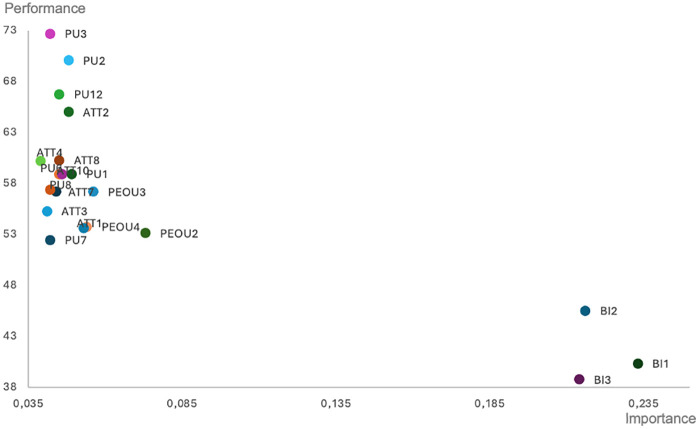The image size is (699, 429).
Task: Click the purple BI3 data point
Action: coord(579,380)
